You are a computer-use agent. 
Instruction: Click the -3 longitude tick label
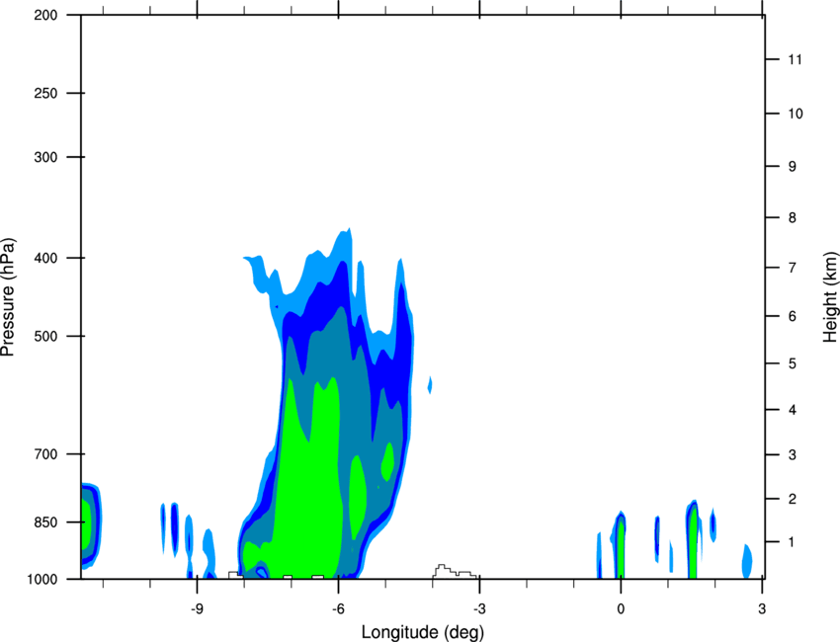point(479,608)
